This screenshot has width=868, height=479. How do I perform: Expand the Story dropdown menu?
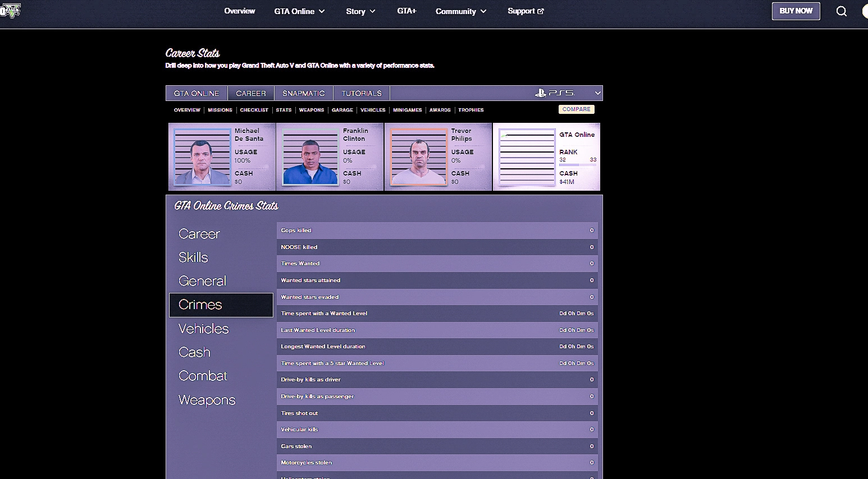pyautogui.click(x=360, y=11)
